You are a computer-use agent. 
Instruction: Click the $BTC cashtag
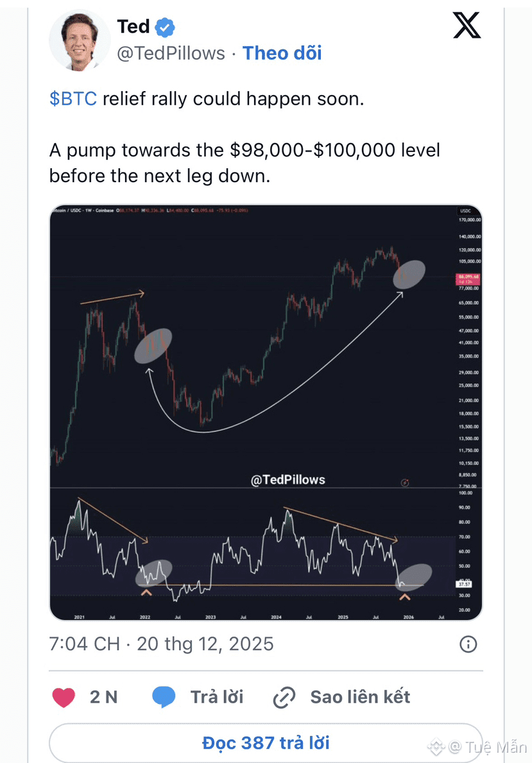[73, 100]
